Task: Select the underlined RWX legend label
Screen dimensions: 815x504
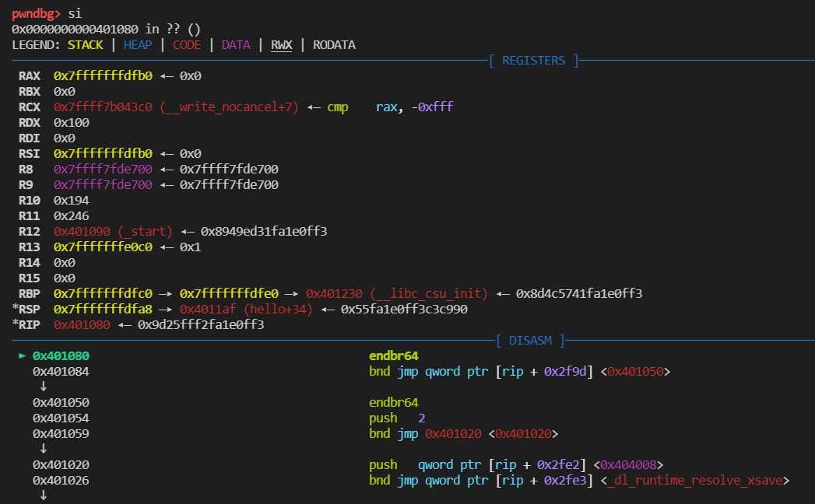Action: tap(281, 45)
